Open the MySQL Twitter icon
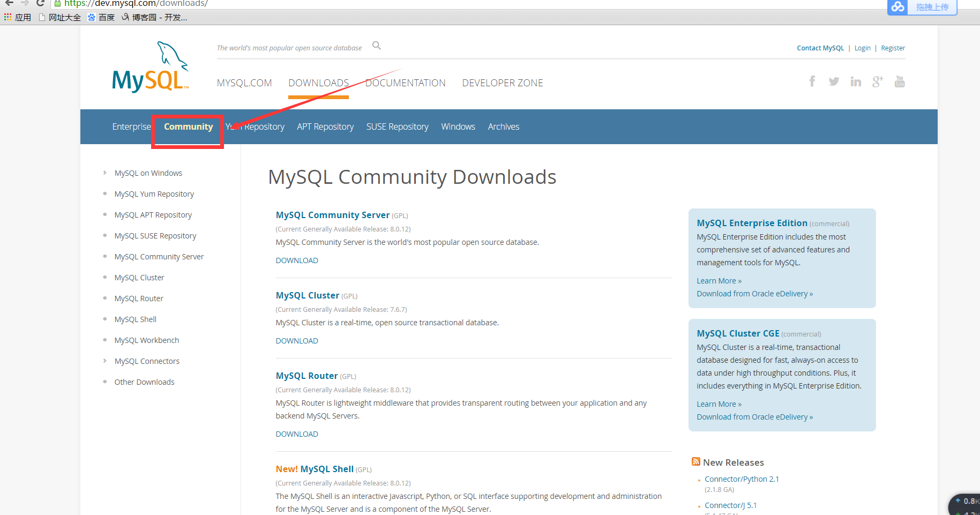 (x=834, y=81)
